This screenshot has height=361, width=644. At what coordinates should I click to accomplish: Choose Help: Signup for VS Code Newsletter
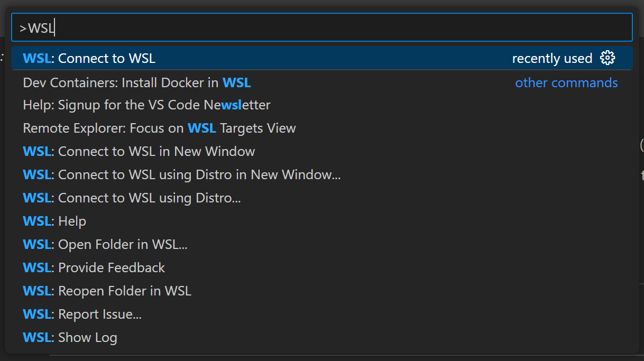146,105
